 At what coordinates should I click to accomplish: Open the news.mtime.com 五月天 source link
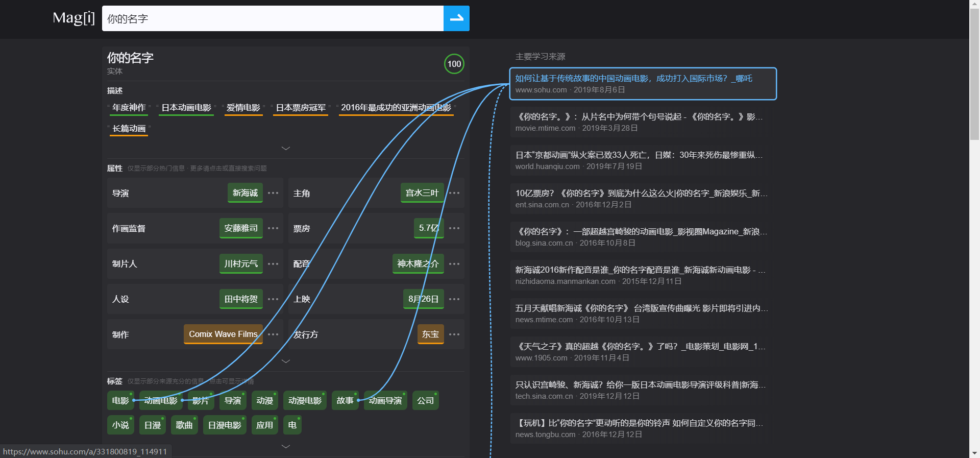pos(643,314)
